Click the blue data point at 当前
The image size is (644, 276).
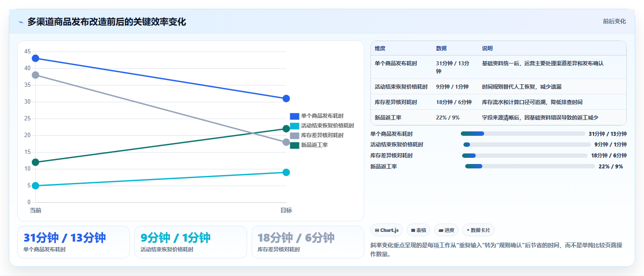point(36,58)
